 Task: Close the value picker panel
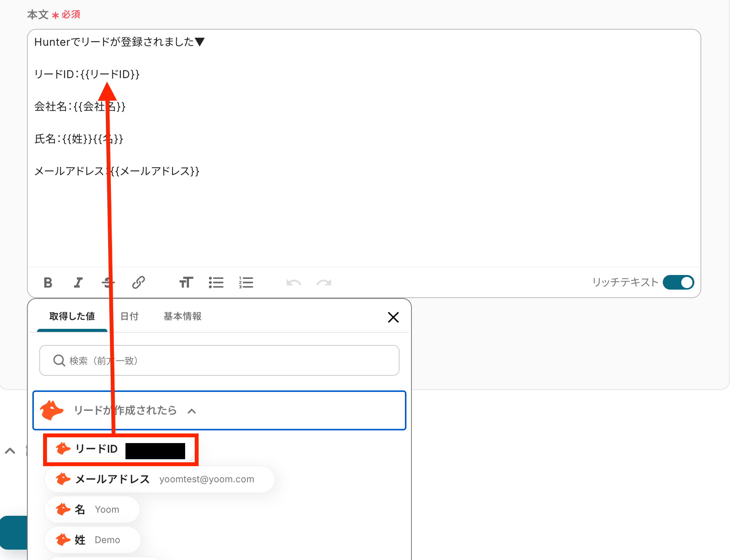click(393, 317)
